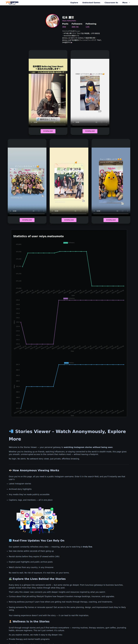
Task: Click the refresh icon beside Real-Time Updates heading
Action: tap(10, 541)
